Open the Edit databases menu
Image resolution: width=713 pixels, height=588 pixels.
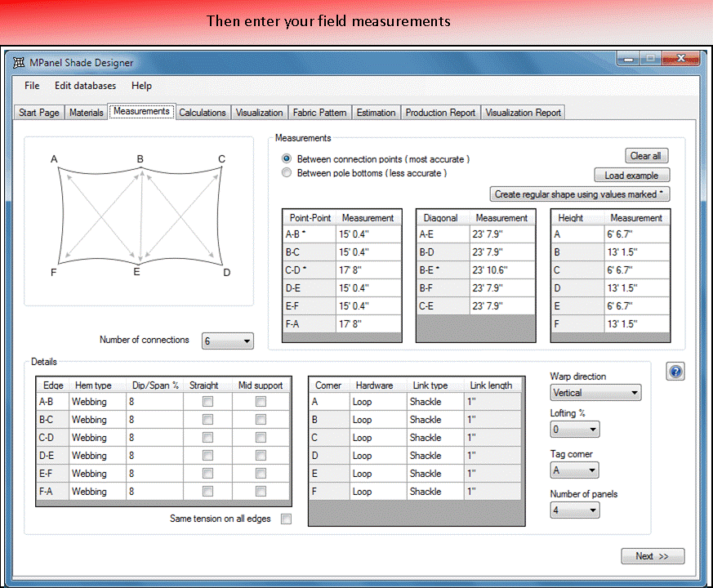coord(85,86)
